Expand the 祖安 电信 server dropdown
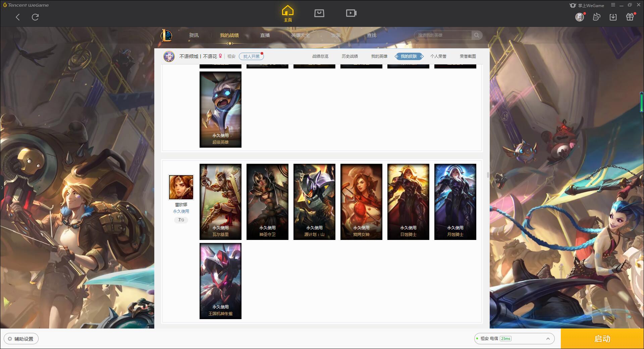This screenshot has height=349, width=644. coord(515,339)
